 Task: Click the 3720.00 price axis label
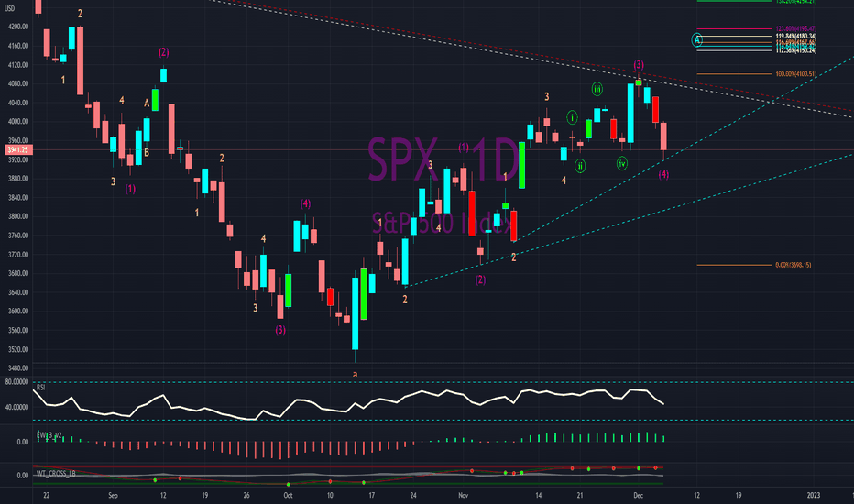click(x=18, y=255)
